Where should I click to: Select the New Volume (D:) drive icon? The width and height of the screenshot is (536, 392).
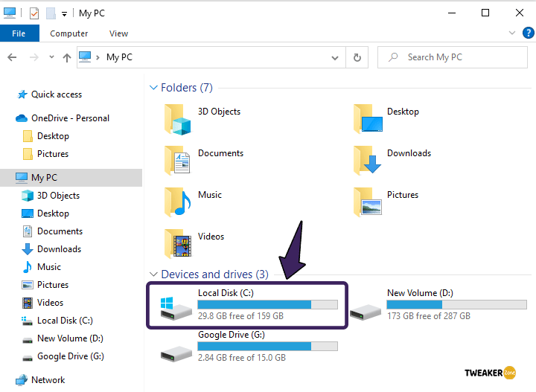[x=366, y=312]
